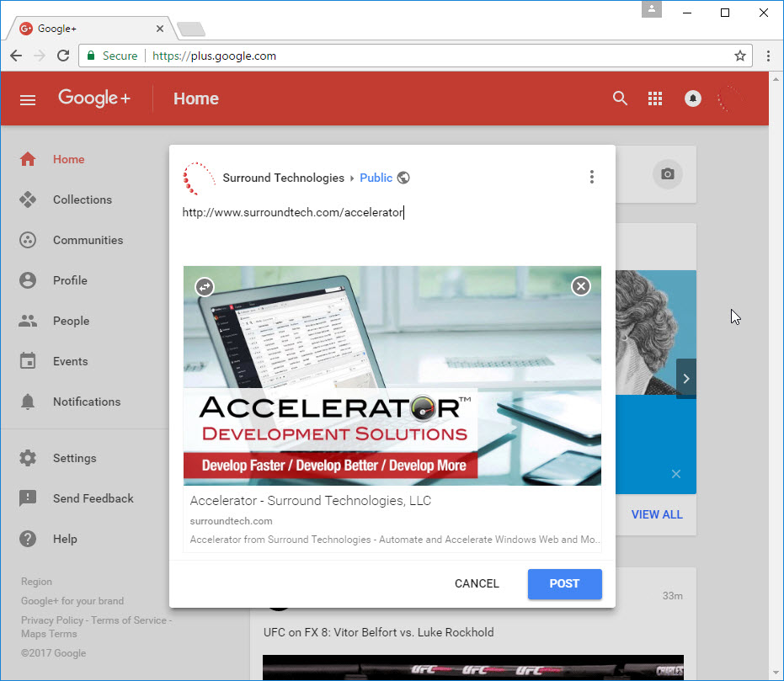Click the Settings gear icon
This screenshot has height=681, width=784.
point(28,458)
